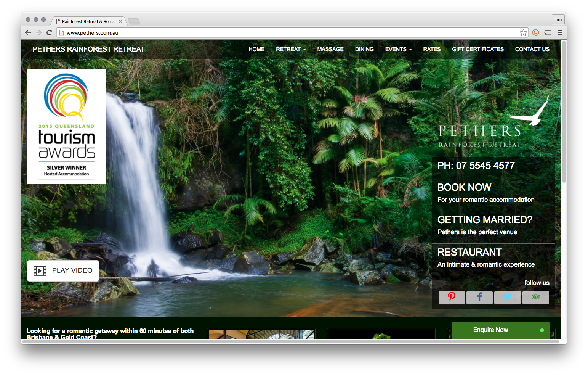
Task: Click the macOS window minimize button
Action: click(36, 19)
